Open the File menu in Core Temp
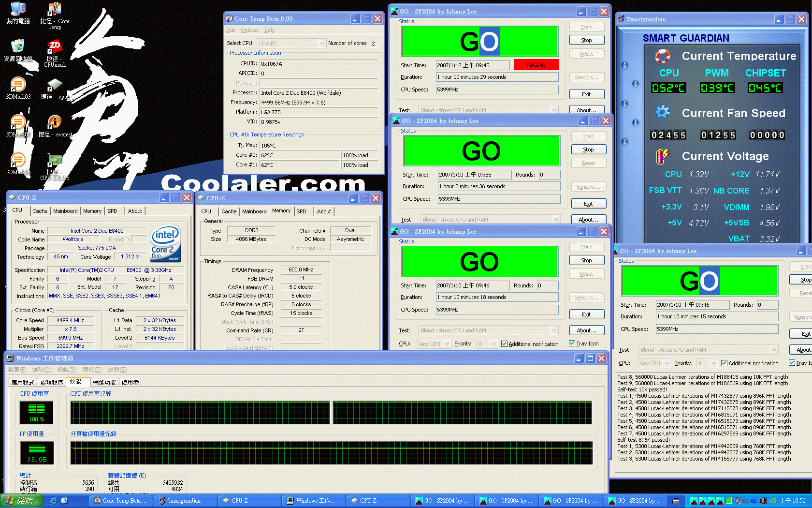 [x=231, y=30]
